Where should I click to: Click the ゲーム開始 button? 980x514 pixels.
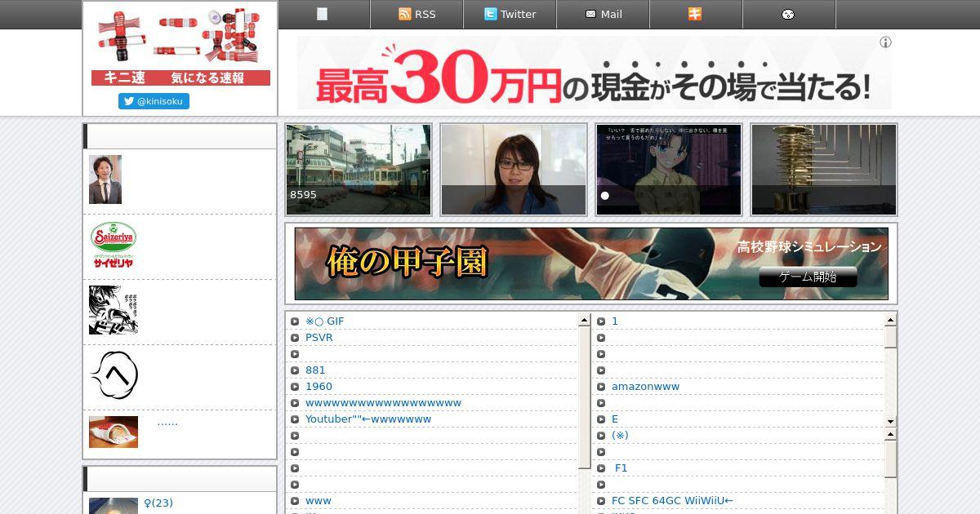(808, 277)
